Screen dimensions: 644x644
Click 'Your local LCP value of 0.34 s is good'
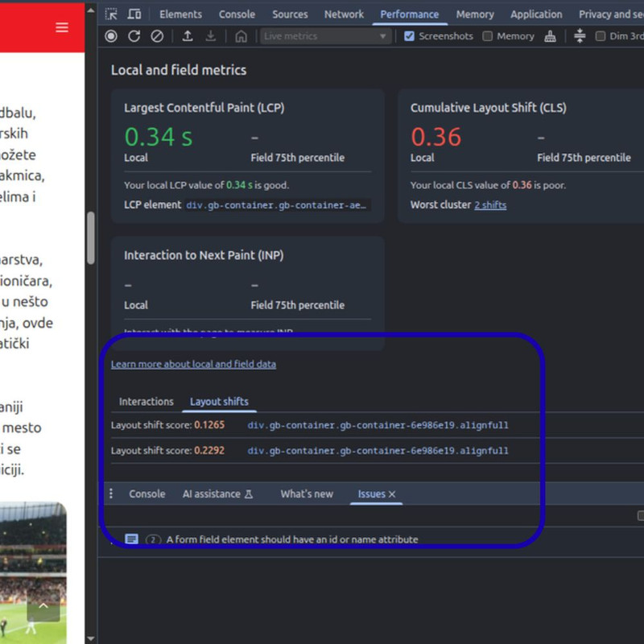pos(207,185)
